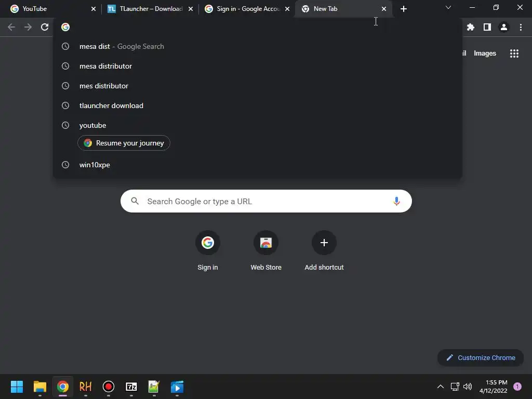Choose the 'win10xpe' suggestion
Screen dimensions: 532x399
258,165
